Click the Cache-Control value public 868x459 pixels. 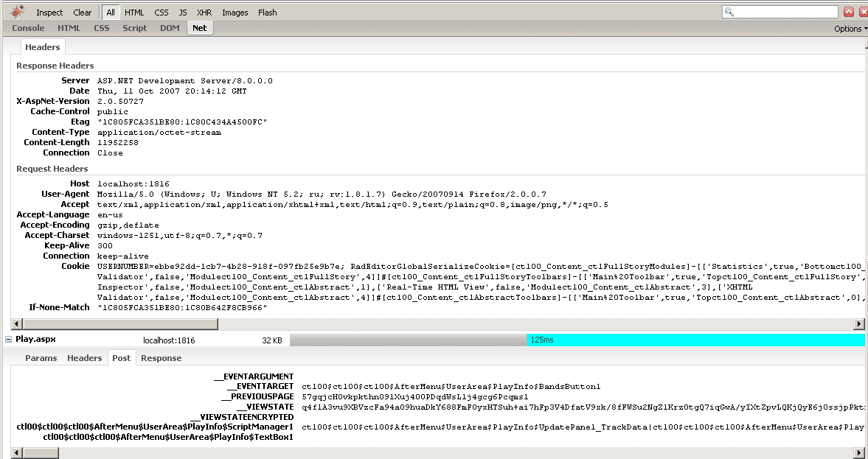pos(113,112)
